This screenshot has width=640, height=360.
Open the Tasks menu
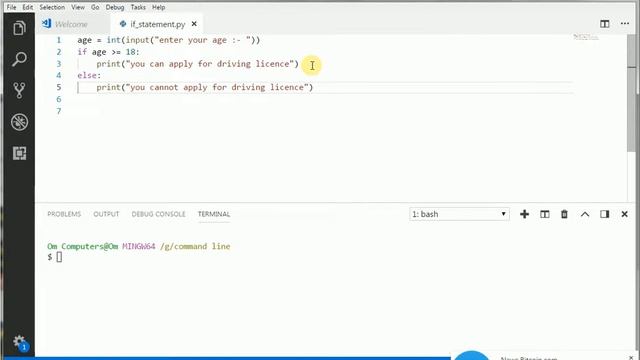pyautogui.click(x=138, y=7)
